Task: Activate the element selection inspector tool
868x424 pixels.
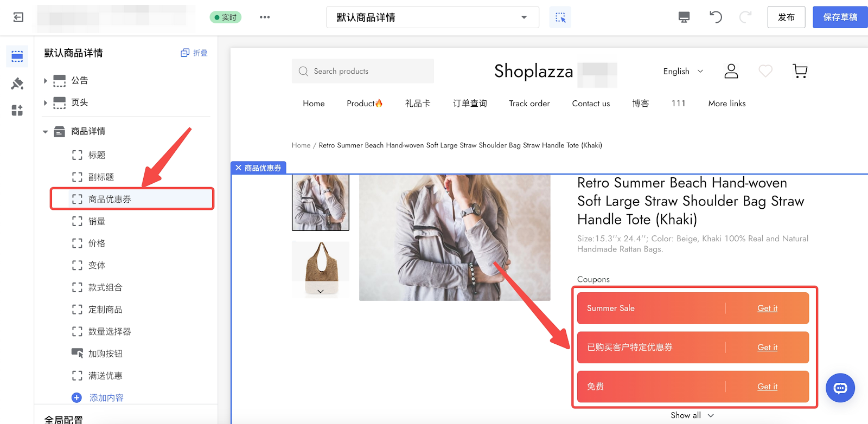Action: tap(560, 17)
